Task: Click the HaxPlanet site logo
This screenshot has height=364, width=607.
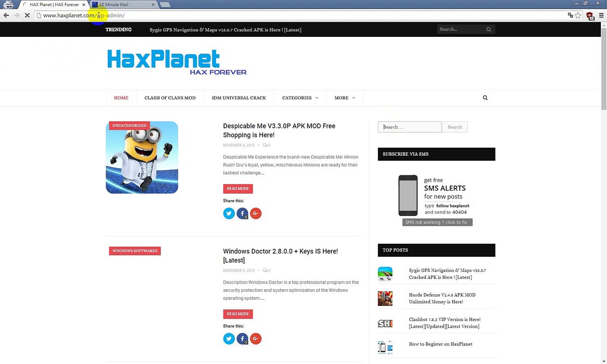Action: click(x=177, y=62)
